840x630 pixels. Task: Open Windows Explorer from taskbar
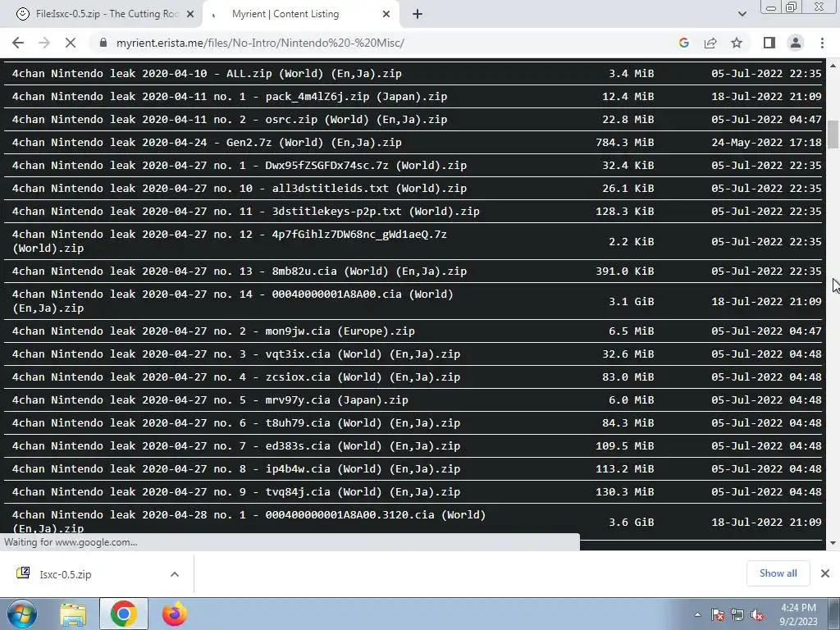pos(73,614)
